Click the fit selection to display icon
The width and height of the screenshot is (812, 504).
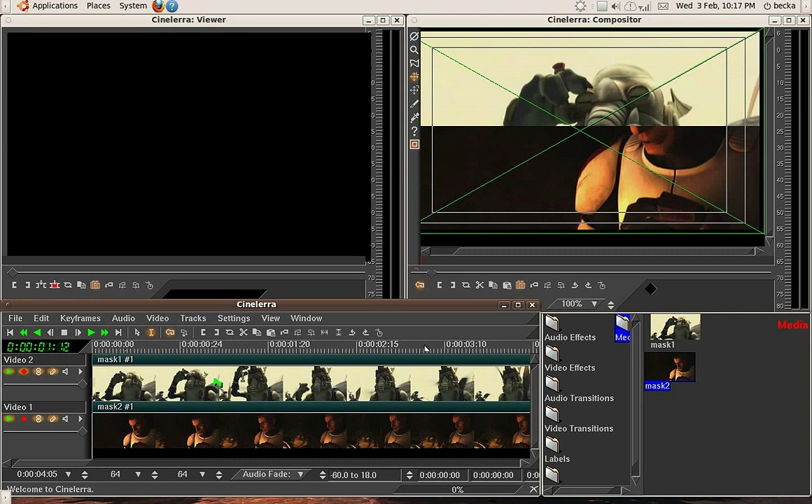coord(325,332)
